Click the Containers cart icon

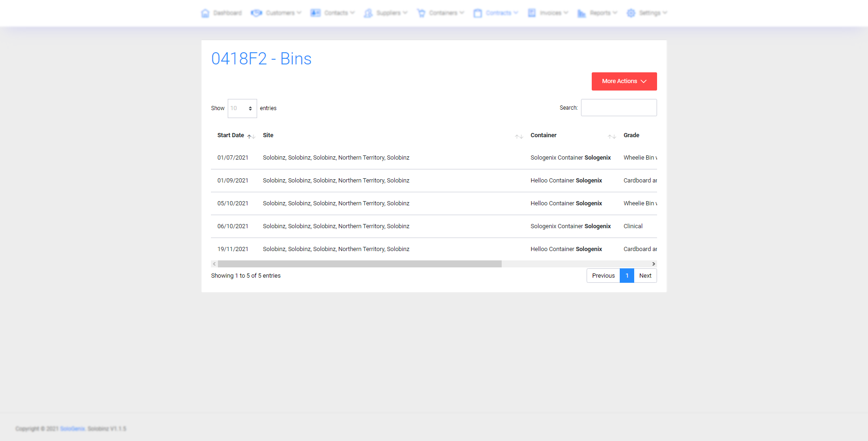coord(421,13)
